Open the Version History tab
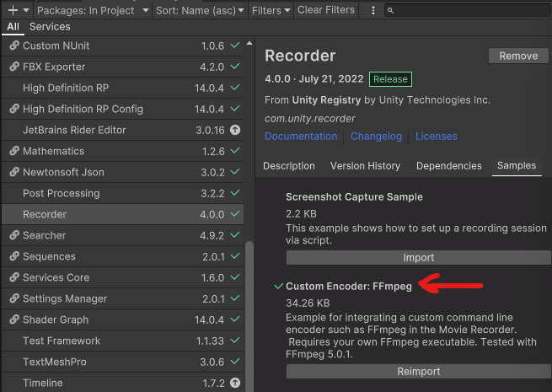This screenshot has height=392, width=552. (365, 166)
